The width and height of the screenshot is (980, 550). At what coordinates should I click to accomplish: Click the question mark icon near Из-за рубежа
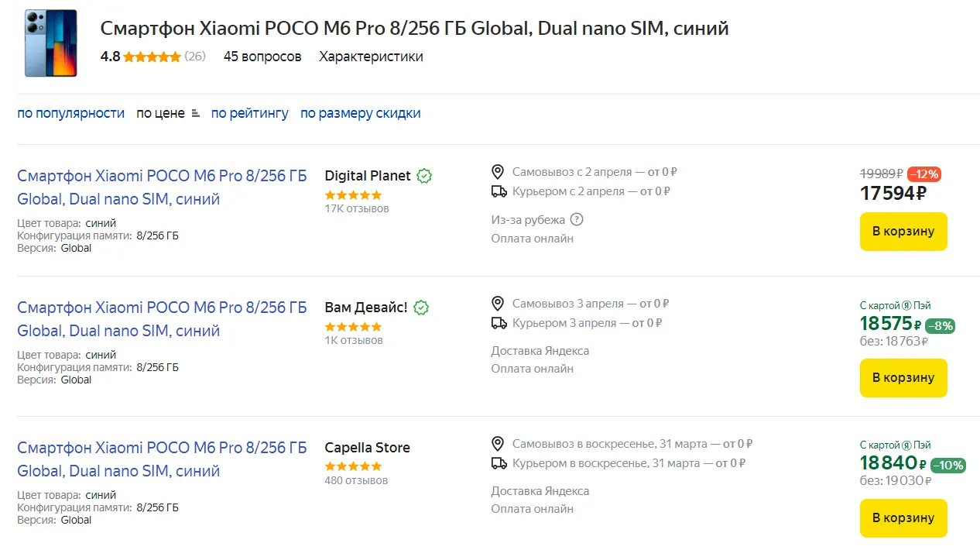[x=576, y=219]
